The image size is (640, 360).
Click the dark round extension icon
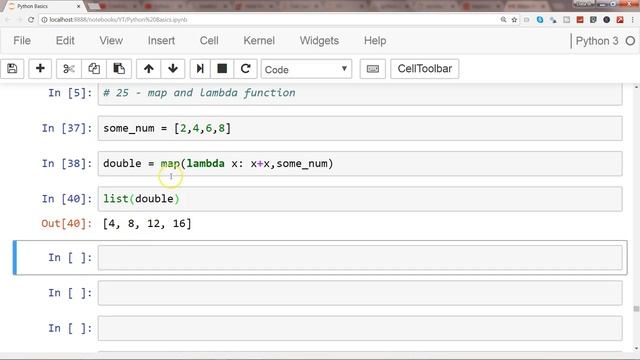click(607, 20)
